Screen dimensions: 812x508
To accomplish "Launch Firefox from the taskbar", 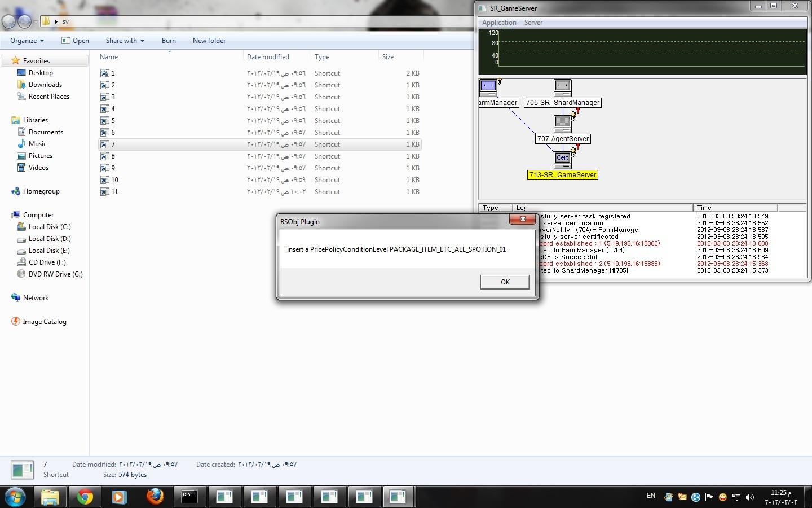I will point(155,497).
